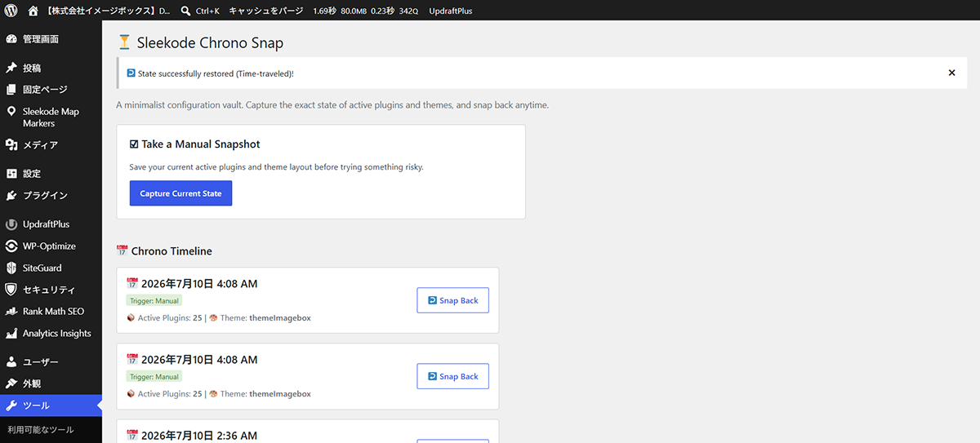Click the ツール wrench icon

tap(11, 405)
